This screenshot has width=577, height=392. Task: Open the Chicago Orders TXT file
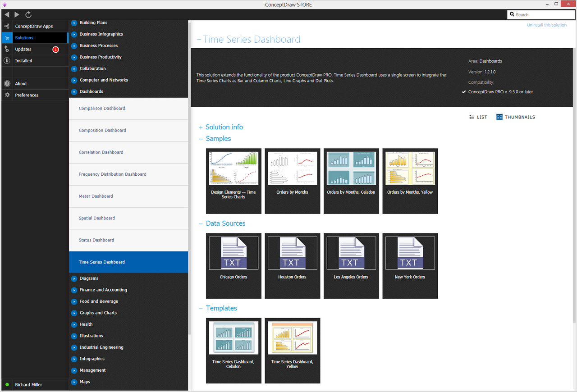234,266
